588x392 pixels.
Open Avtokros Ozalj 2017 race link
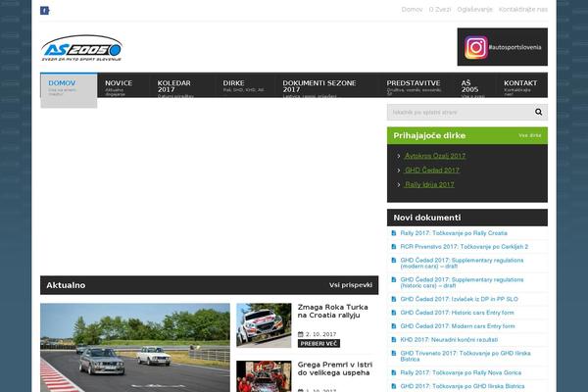click(x=435, y=156)
